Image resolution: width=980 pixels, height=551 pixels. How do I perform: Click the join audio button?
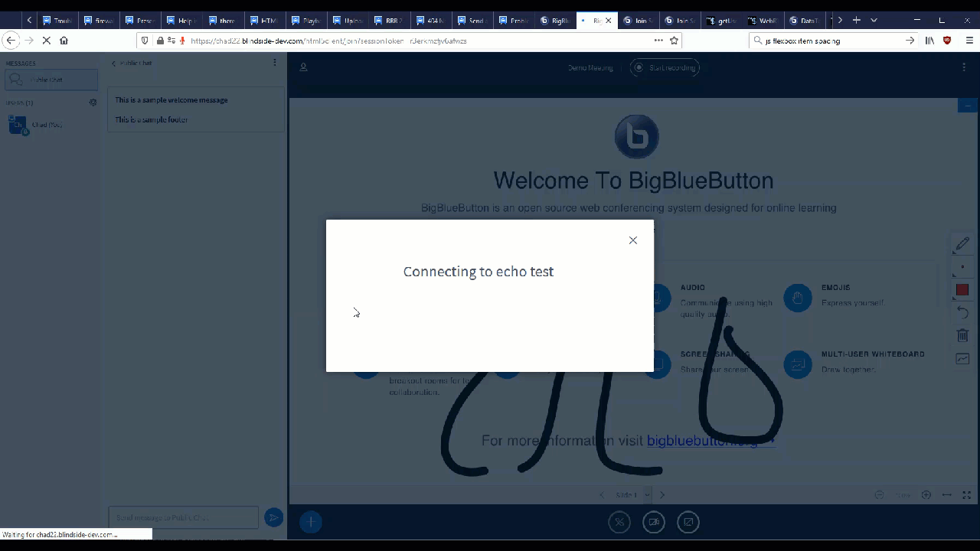619,522
